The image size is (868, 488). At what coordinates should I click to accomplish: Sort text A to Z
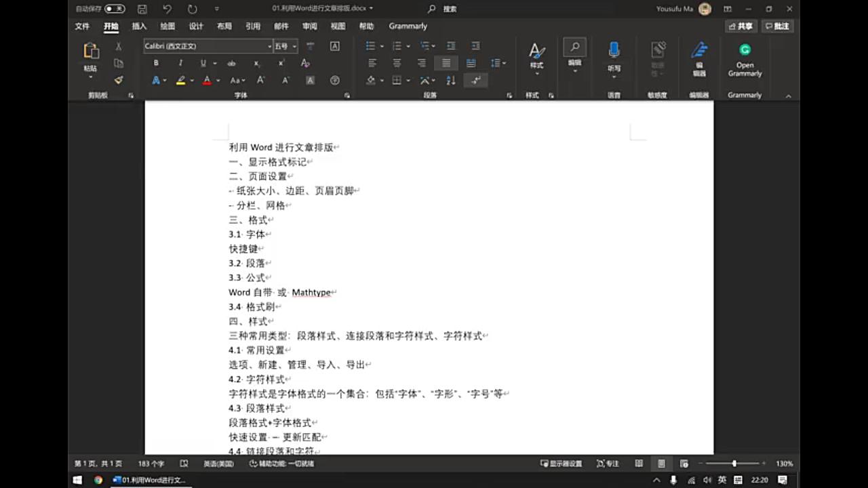pos(451,80)
